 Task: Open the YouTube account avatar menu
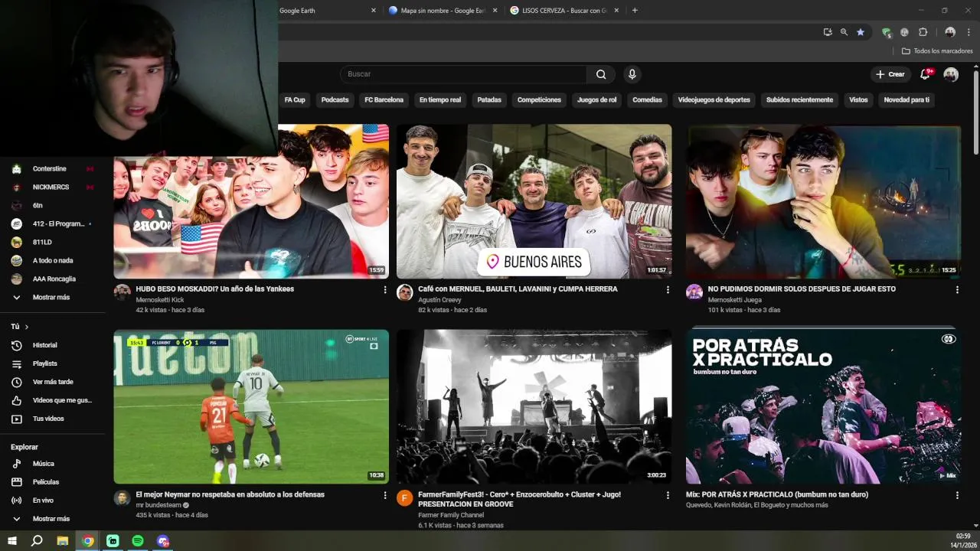pos(951,74)
